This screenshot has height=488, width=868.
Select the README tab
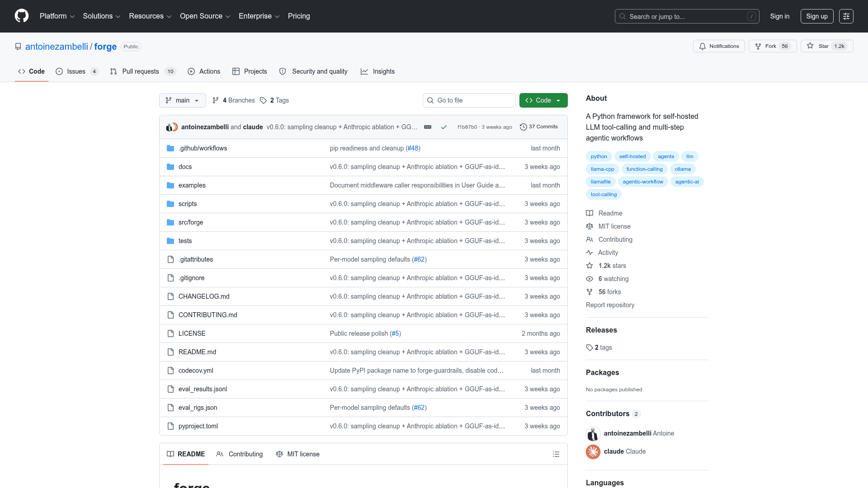click(186, 454)
